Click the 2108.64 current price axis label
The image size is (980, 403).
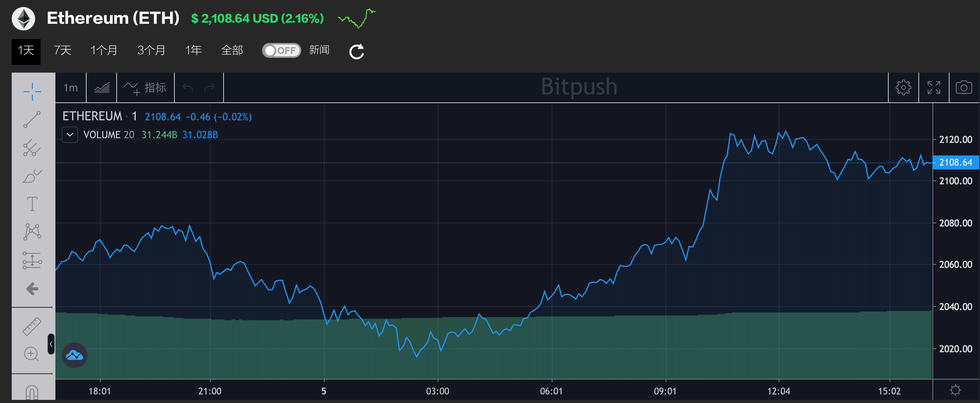click(956, 162)
